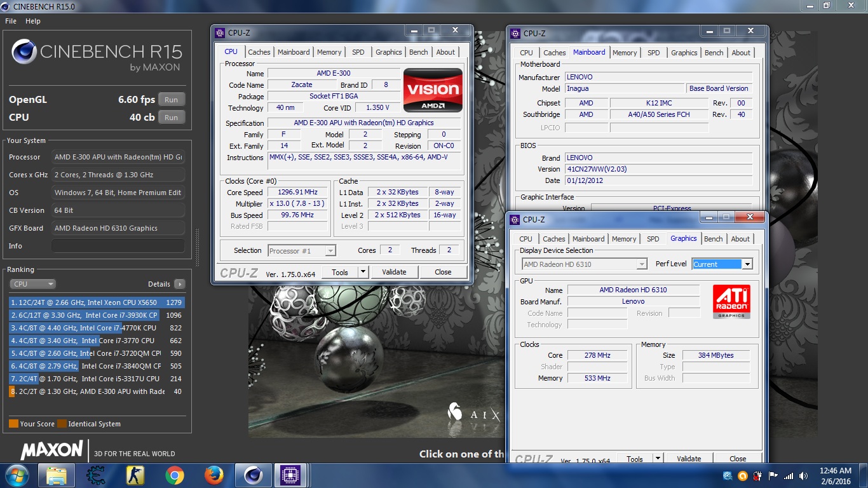Screen dimensions: 868x488
Task: Click the Processor field showing AMD E-300 APU
Action: tap(118, 157)
